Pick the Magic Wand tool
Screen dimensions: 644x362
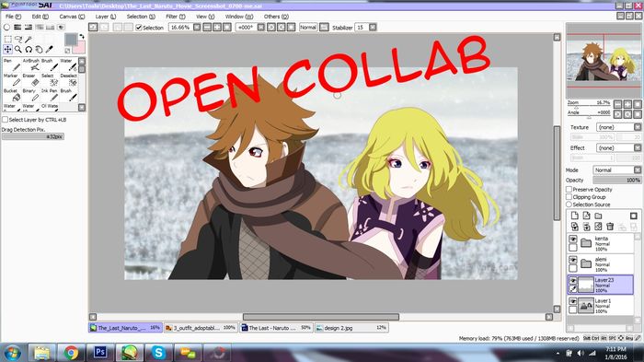pyautogui.click(x=29, y=39)
